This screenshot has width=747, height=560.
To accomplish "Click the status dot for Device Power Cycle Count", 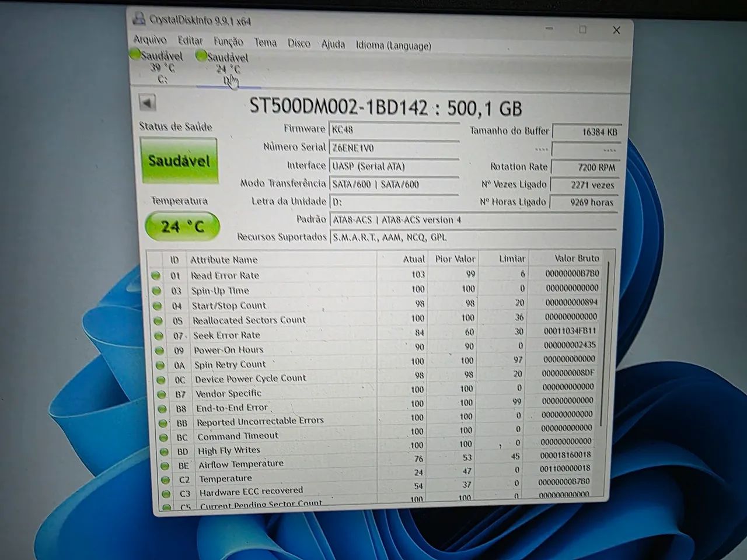I will (161, 380).
